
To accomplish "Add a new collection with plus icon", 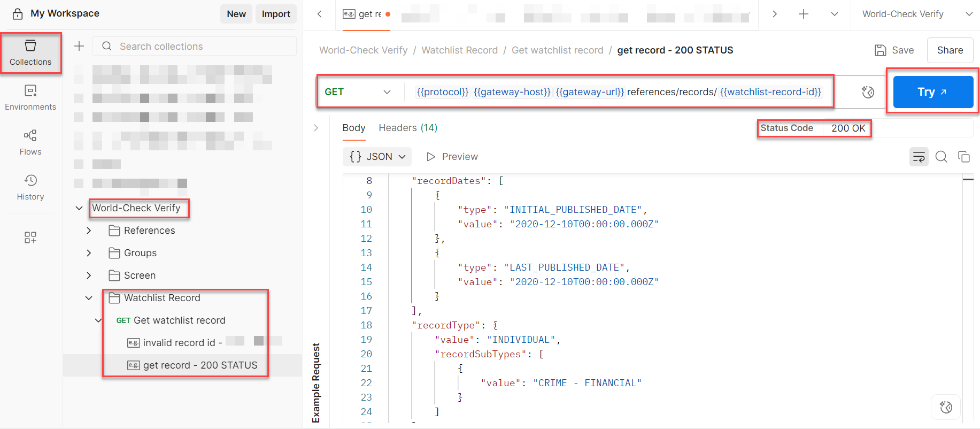I will [79, 46].
